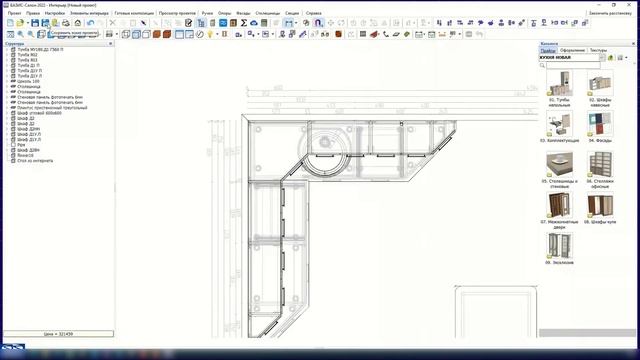Expand the Тумба 802 tree node
This screenshot has width=640, height=360.
click(7, 55)
